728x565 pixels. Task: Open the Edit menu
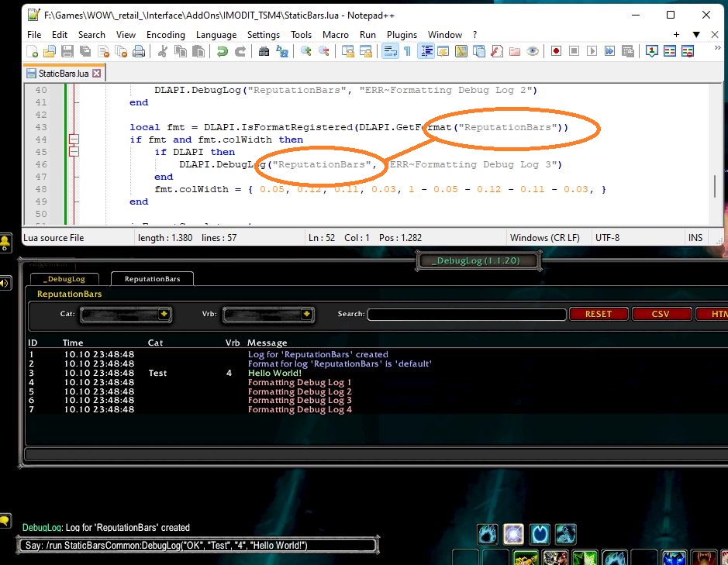point(60,35)
